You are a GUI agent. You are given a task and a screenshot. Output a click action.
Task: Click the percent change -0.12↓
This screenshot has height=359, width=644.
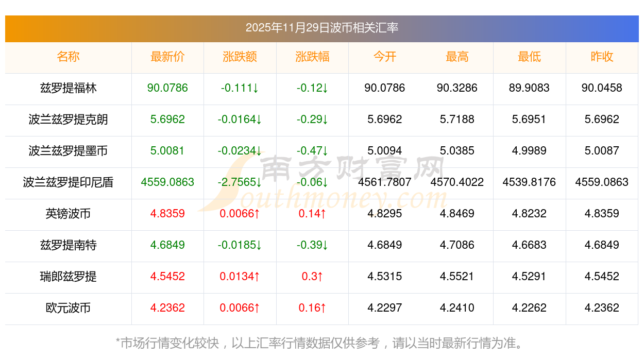[312, 88]
